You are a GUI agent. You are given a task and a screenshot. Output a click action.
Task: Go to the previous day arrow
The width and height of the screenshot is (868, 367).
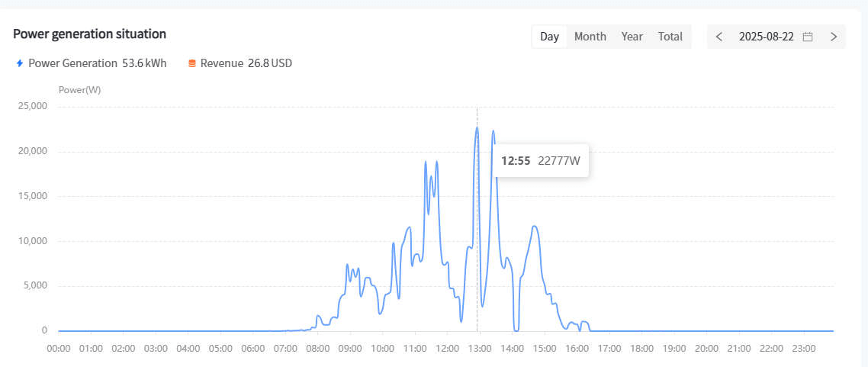(x=719, y=37)
